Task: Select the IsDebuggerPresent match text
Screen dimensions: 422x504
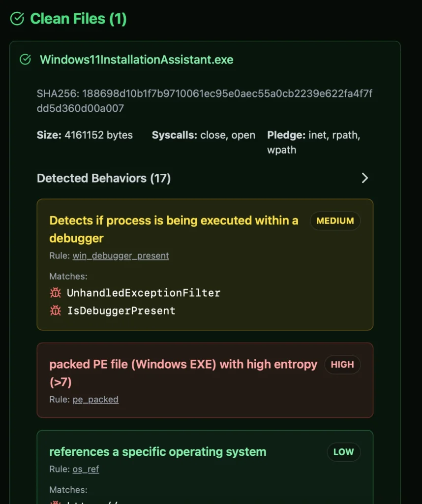Action: [121, 311]
